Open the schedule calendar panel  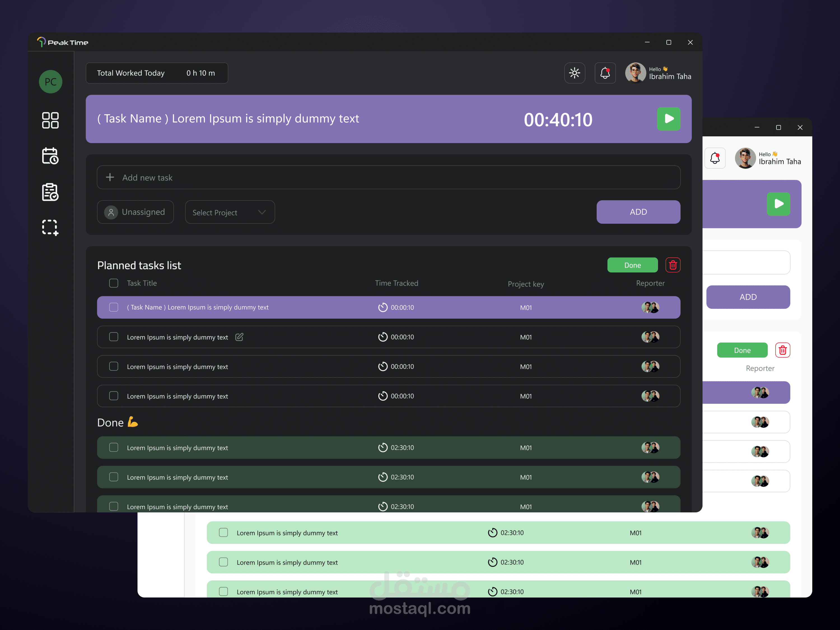50,156
